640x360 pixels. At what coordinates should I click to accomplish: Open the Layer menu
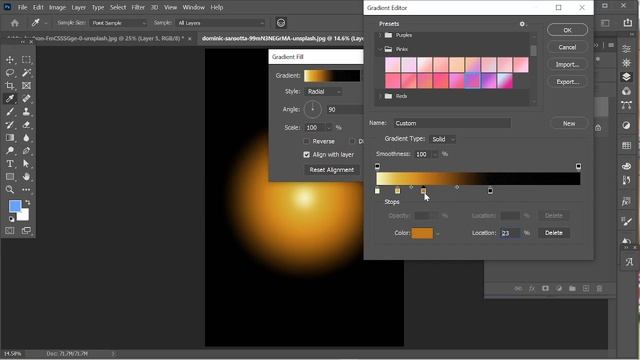point(78,7)
